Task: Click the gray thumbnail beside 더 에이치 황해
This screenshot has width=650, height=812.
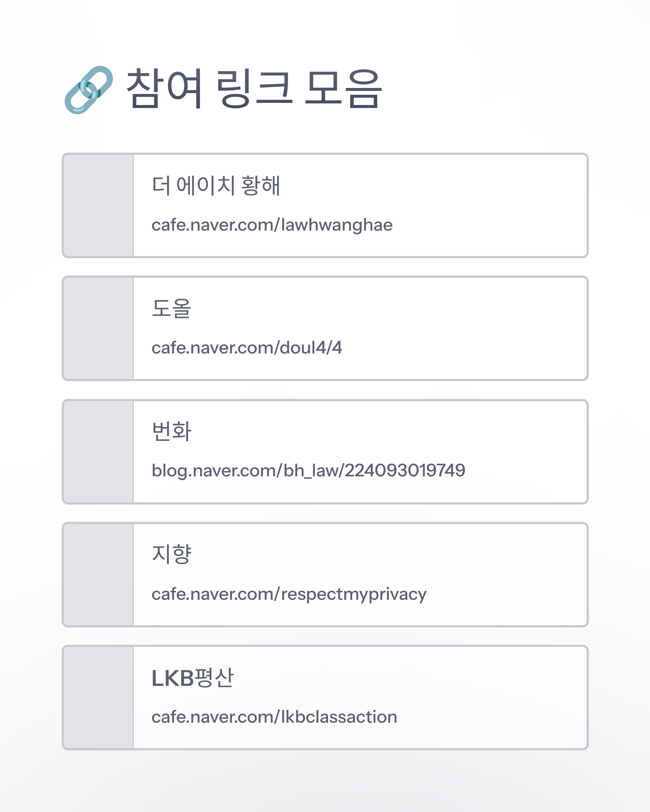Action: [x=98, y=205]
